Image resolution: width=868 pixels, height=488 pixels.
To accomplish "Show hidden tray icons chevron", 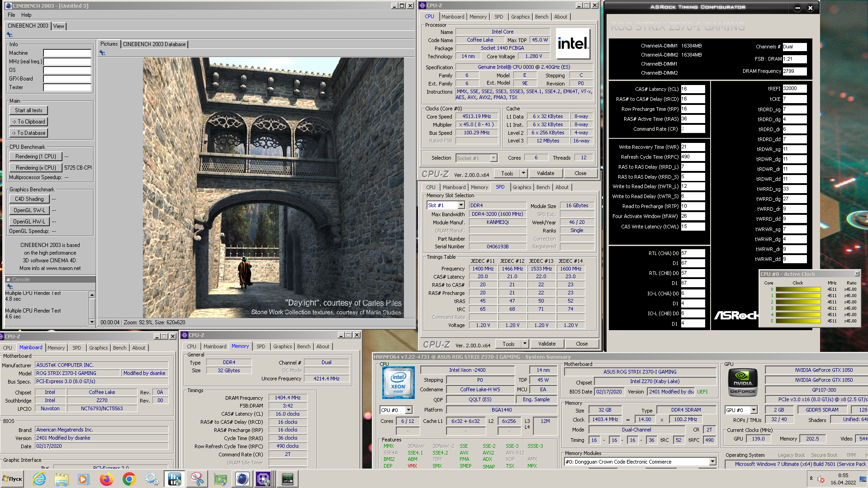I will pyautogui.click(x=811, y=479).
